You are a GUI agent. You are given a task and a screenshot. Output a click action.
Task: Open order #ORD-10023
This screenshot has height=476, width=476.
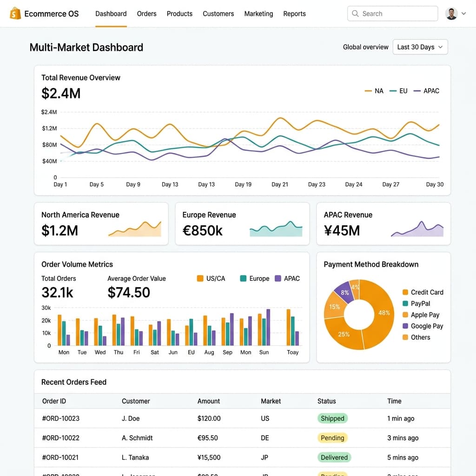[61, 418]
